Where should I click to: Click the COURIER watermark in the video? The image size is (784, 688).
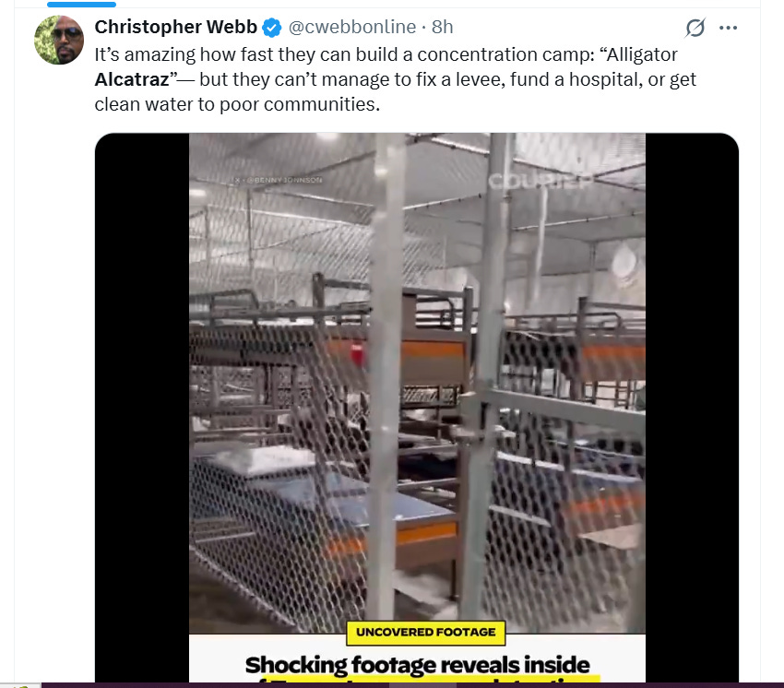[x=539, y=181]
